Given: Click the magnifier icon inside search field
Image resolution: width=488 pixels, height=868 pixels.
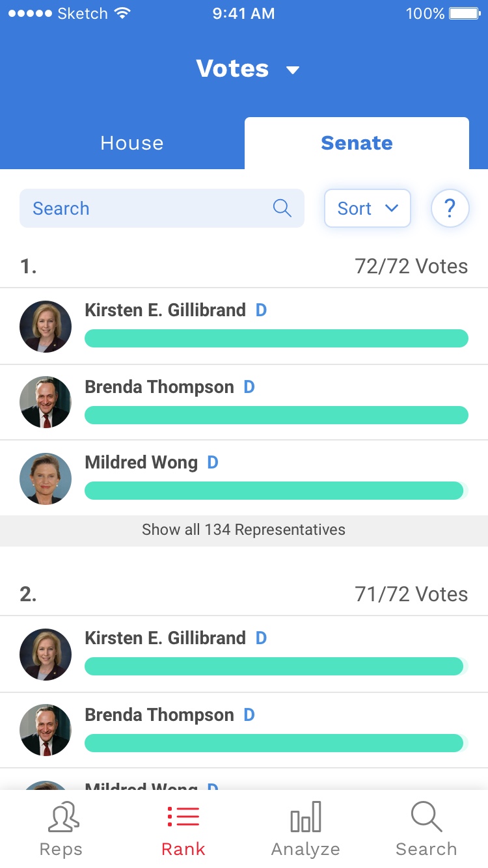Looking at the screenshot, I should (282, 208).
